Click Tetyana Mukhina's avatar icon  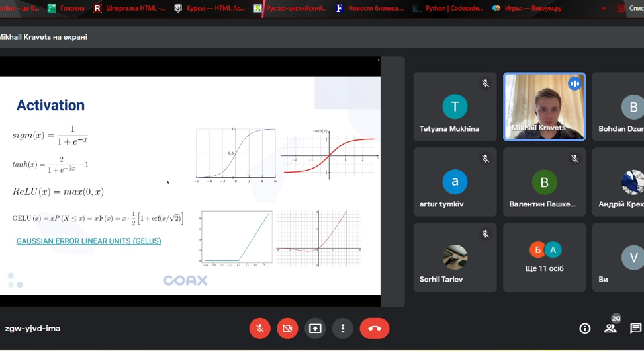pos(455,106)
